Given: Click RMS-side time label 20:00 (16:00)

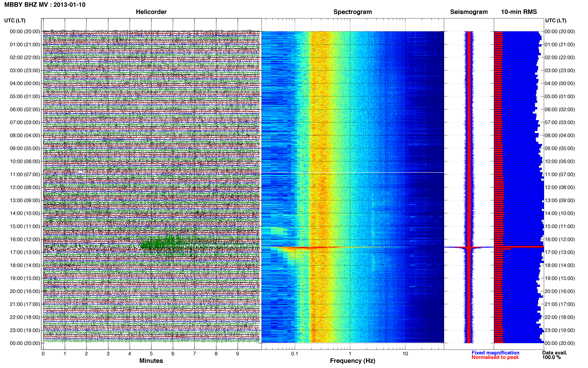Looking at the screenshot, I should [560, 291].
